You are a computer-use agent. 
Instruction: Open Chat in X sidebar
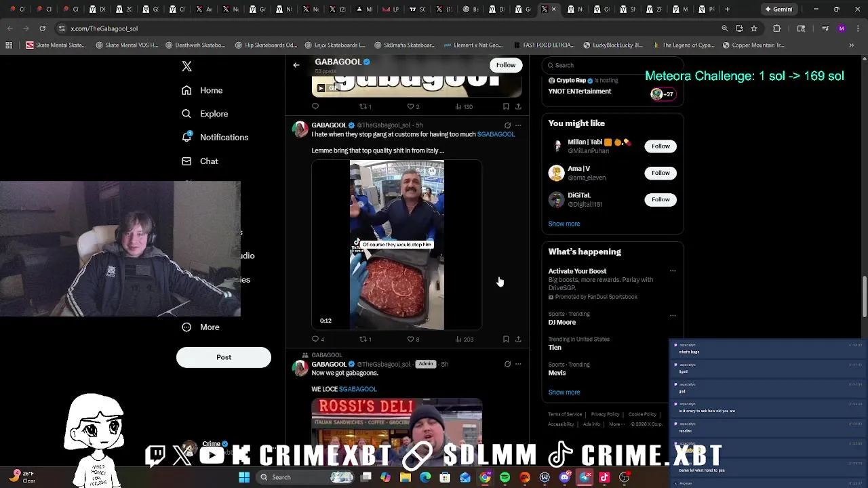[x=200, y=161]
